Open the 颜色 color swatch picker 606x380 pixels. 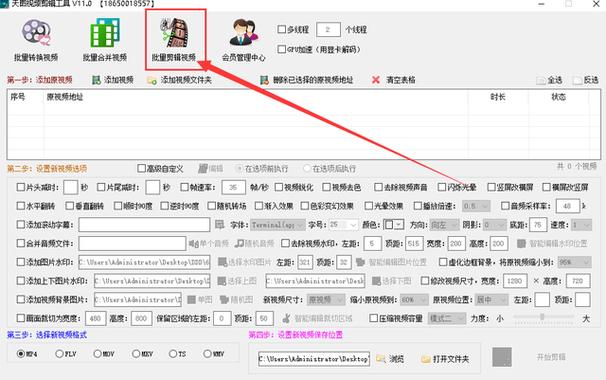[x=393, y=225]
